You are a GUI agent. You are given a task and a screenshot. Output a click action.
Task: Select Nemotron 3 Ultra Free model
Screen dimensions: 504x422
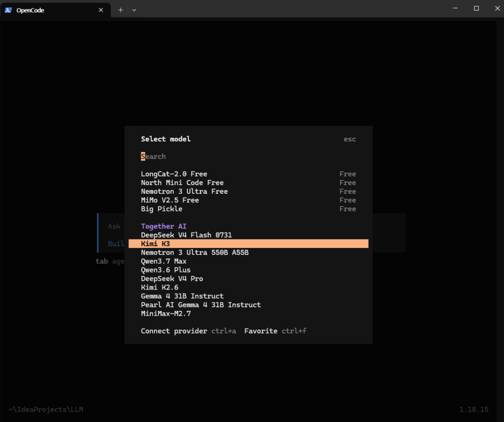tap(248, 191)
